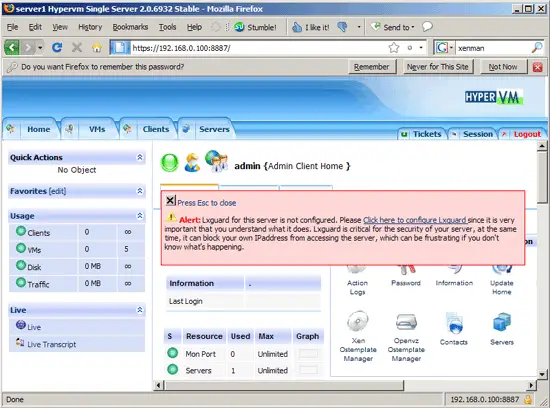The height and width of the screenshot is (408, 550).
Task: Open the Send to dropdown
Action: [x=393, y=27]
